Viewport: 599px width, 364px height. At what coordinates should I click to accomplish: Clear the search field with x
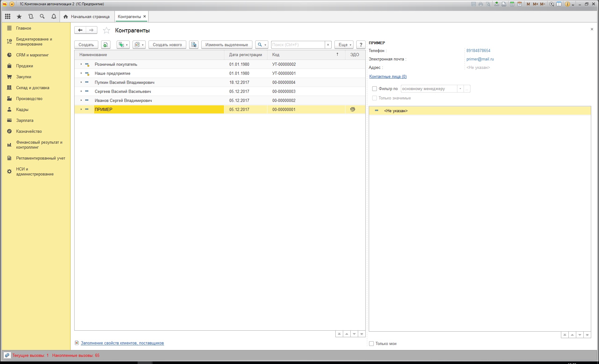coord(328,45)
